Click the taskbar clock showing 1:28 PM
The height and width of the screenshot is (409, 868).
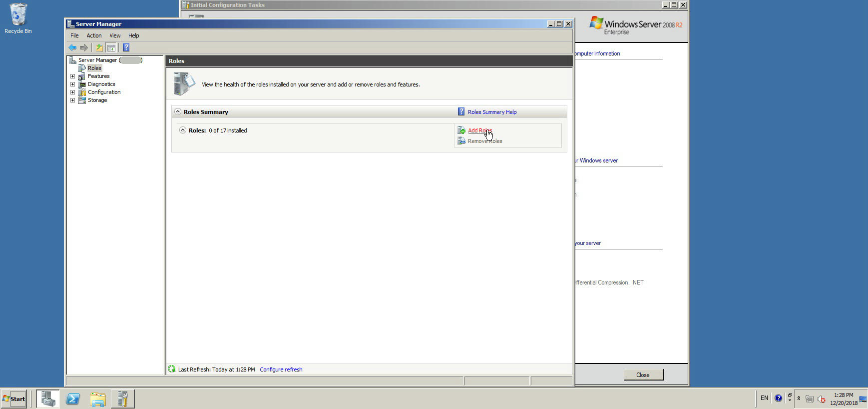tap(844, 399)
